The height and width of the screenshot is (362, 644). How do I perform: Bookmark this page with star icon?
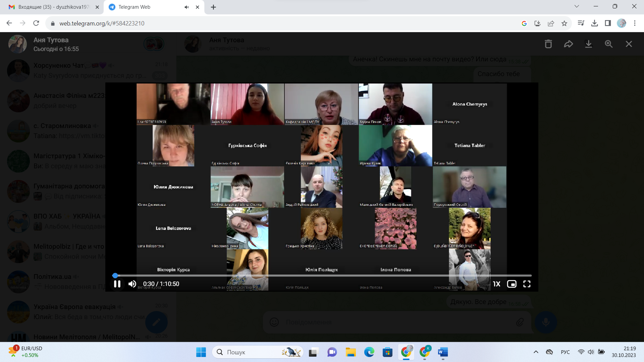tap(564, 23)
